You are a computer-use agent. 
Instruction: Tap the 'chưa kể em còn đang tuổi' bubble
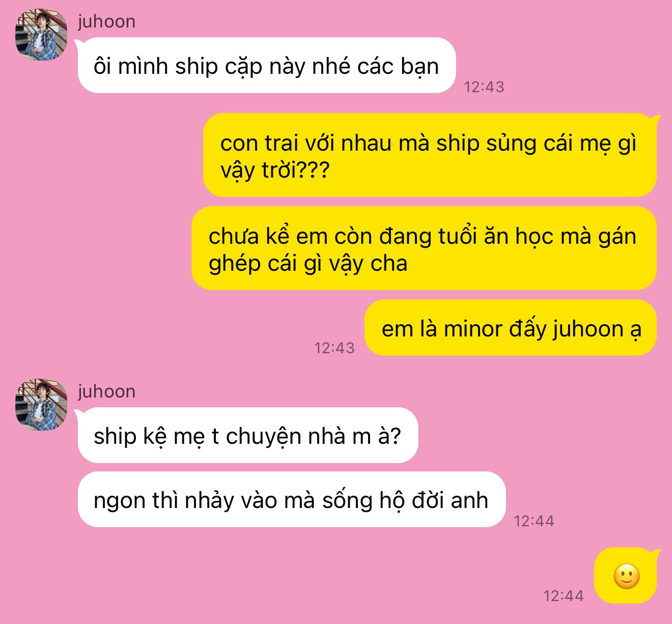click(x=424, y=248)
